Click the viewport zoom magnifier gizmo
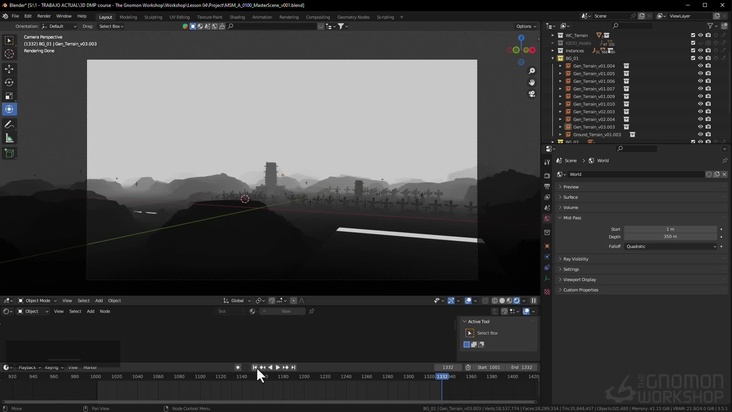This screenshot has width=732, height=412. pyautogui.click(x=532, y=71)
